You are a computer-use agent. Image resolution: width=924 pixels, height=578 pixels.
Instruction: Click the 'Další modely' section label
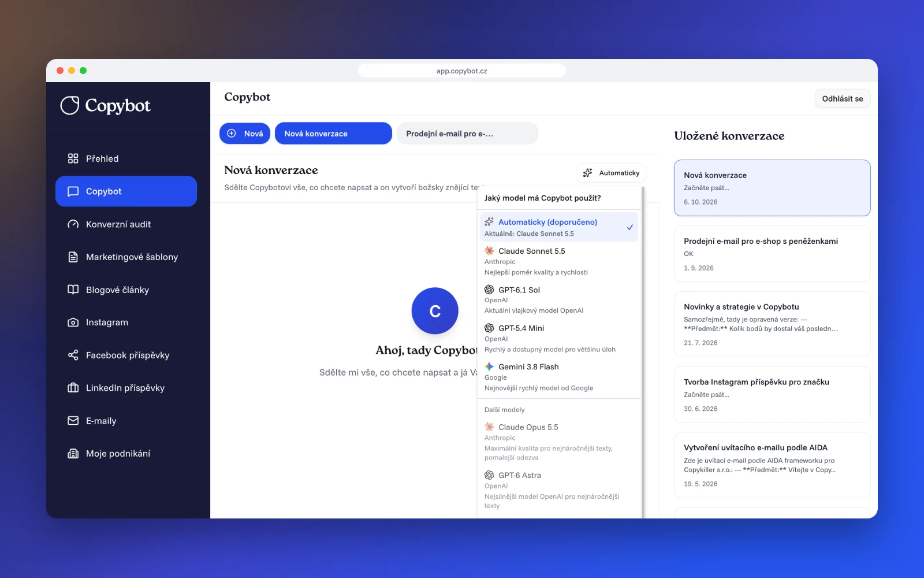tap(504, 410)
